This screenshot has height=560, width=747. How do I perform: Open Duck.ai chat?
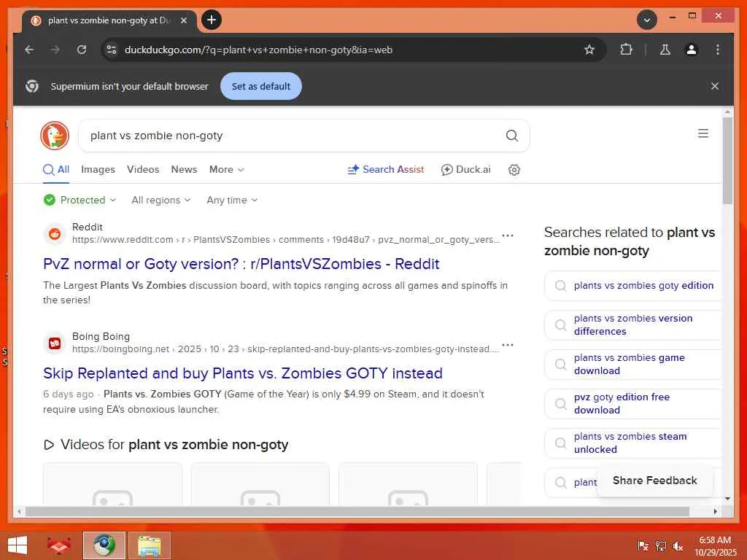click(466, 169)
